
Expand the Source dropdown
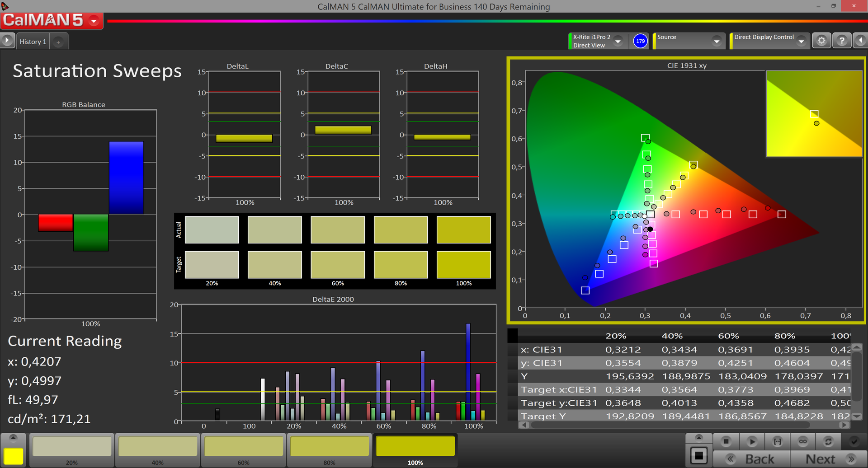click(x=716, y=41)
